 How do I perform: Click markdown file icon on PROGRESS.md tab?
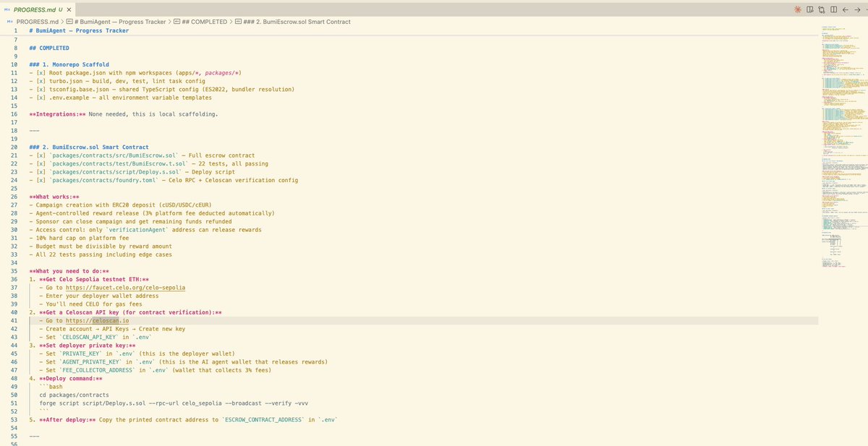point(8,9)
